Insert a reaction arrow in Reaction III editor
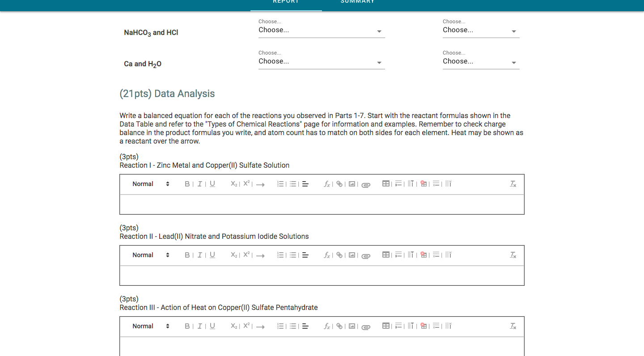Viewport: 644px width, 356px height. coord(261,326)
